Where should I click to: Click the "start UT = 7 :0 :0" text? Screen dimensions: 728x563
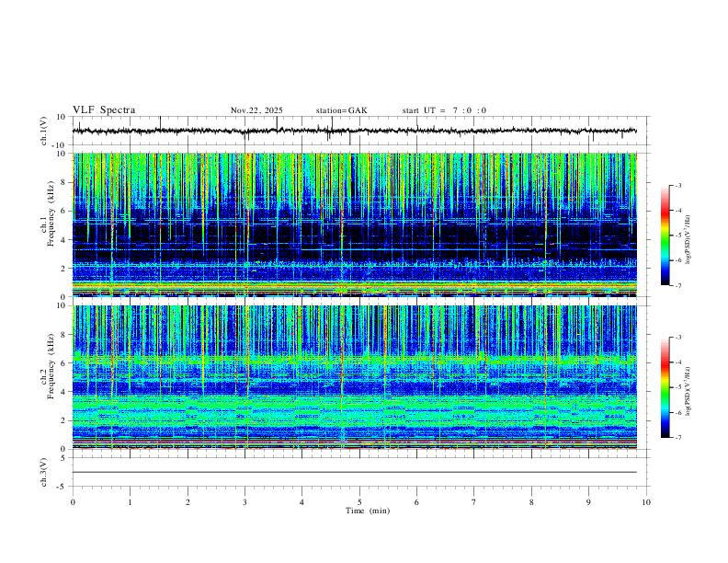(x=444, y=110)
